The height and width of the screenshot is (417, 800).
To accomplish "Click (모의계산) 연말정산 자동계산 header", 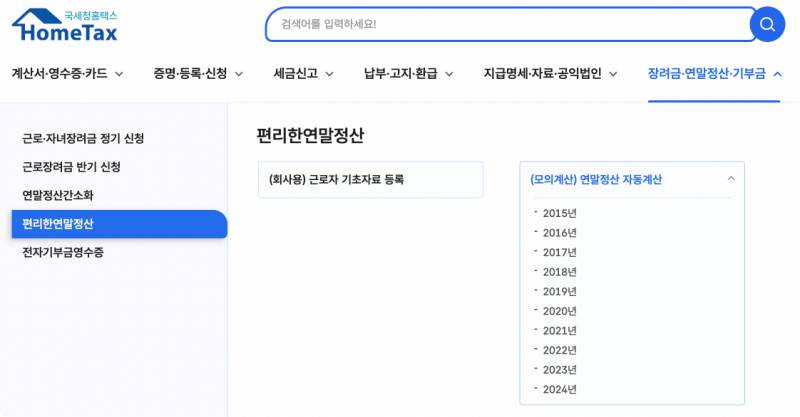I will click(x=596, y=180).
